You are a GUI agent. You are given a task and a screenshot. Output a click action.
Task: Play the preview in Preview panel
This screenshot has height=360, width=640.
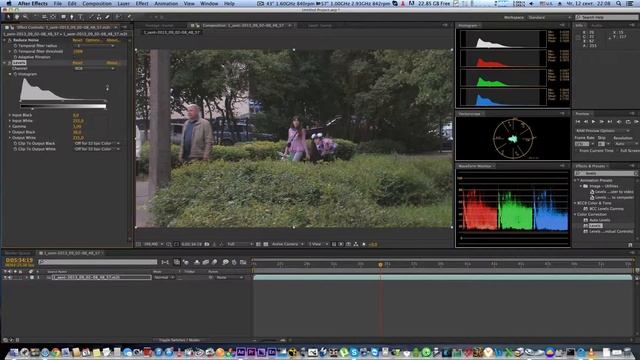click(593, 122)
